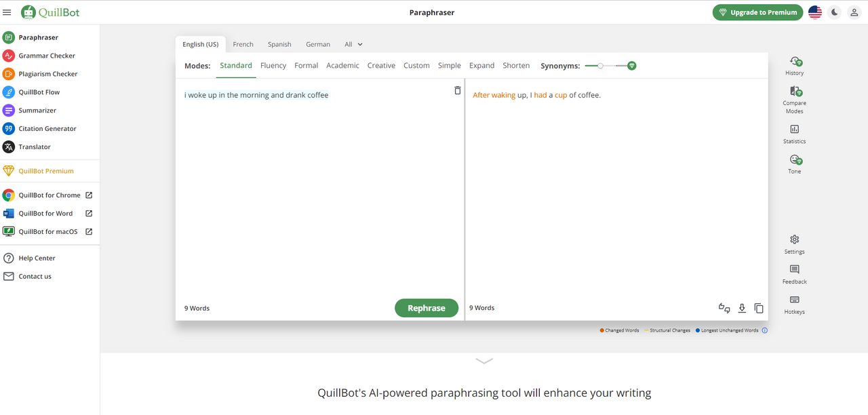Screen dimensions: 868x415
Task: Change region via US flag selector
Action: click(815, 12)
